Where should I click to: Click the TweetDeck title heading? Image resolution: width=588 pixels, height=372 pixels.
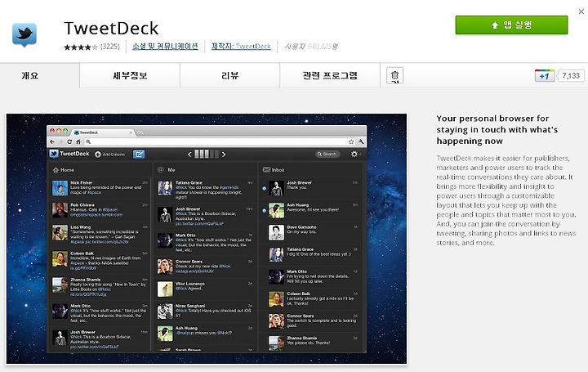tap(111, 28)
